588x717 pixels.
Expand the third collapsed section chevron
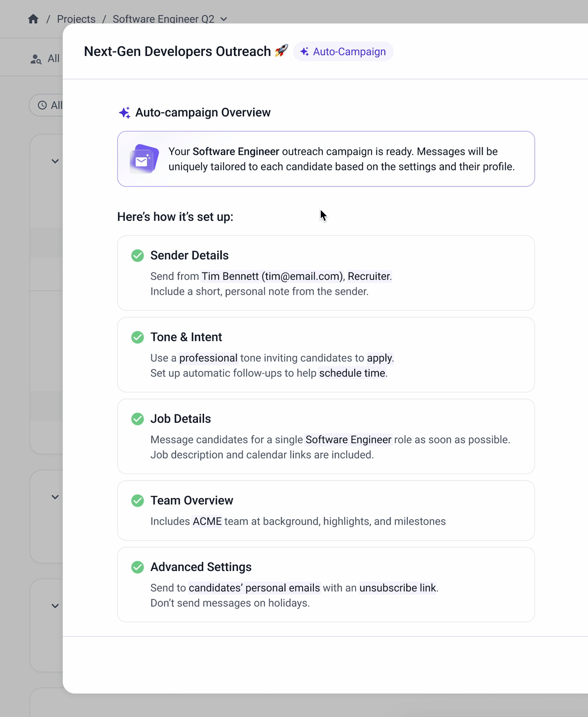55,606
